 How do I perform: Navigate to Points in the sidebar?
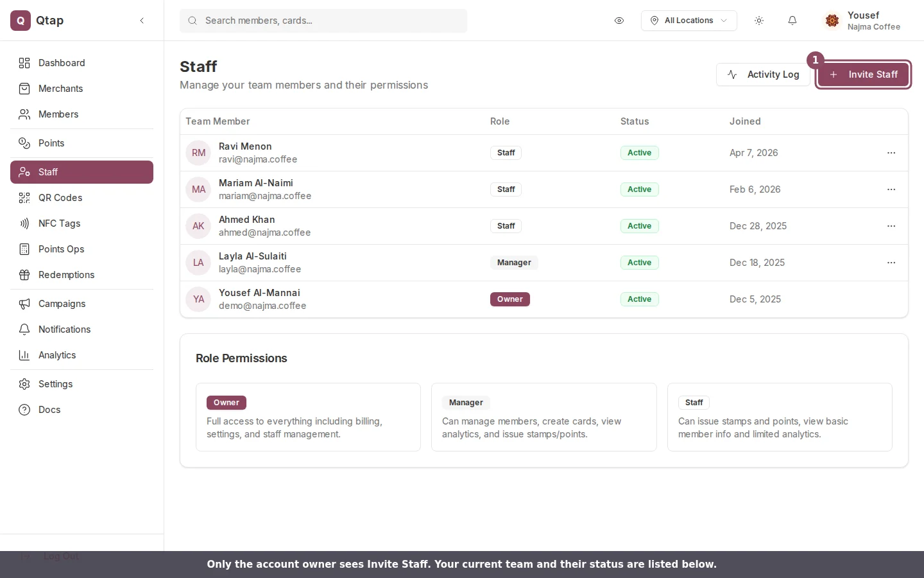(x=81, y=143)
